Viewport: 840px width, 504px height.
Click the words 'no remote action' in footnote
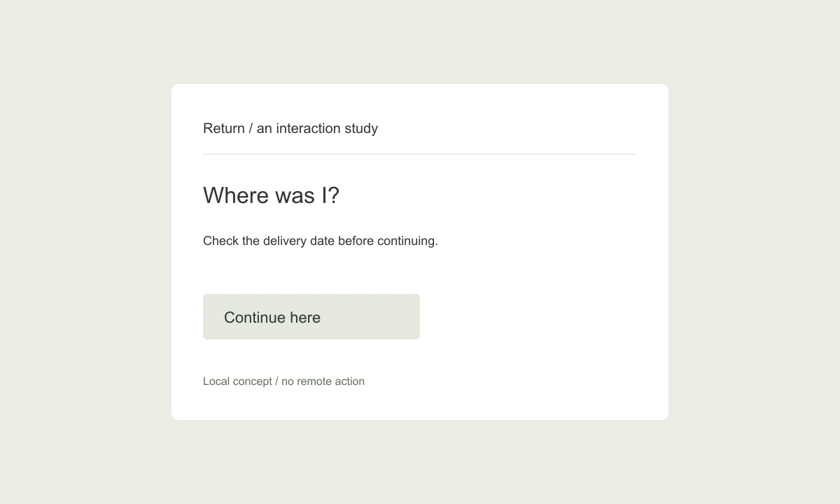pos(323,381)
